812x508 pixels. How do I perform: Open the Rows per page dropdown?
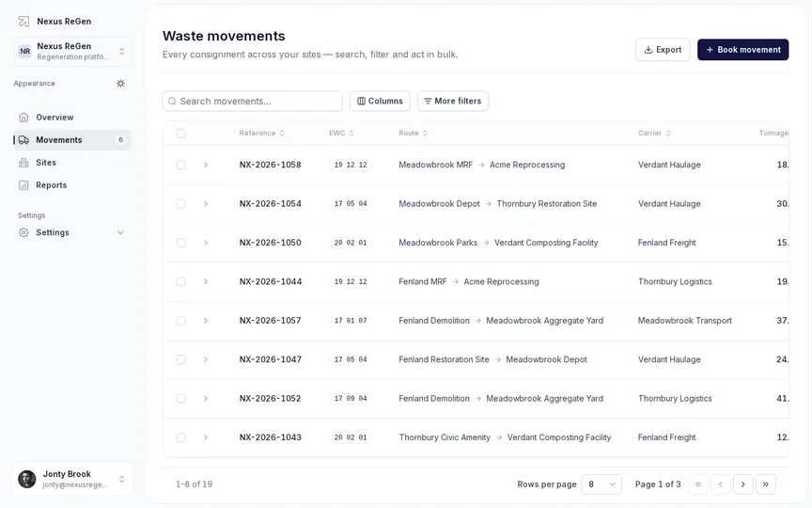pos(601,484)
